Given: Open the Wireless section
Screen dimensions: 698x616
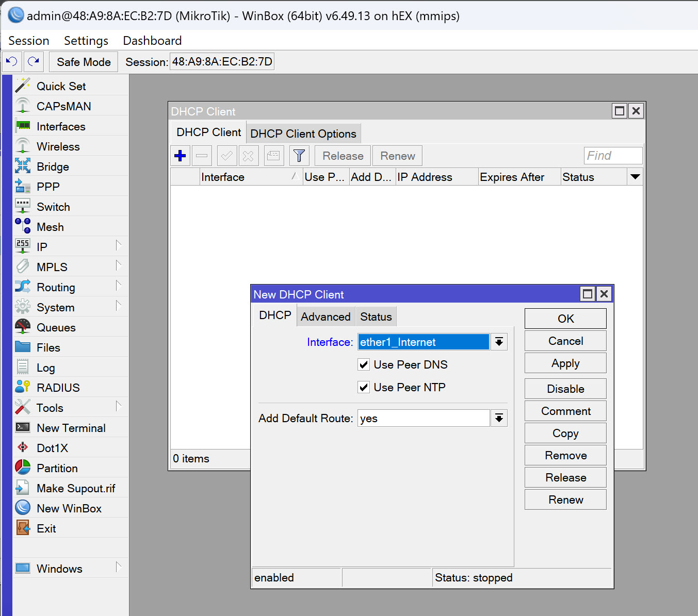Looking at the screenshot, I should [58, 146].
